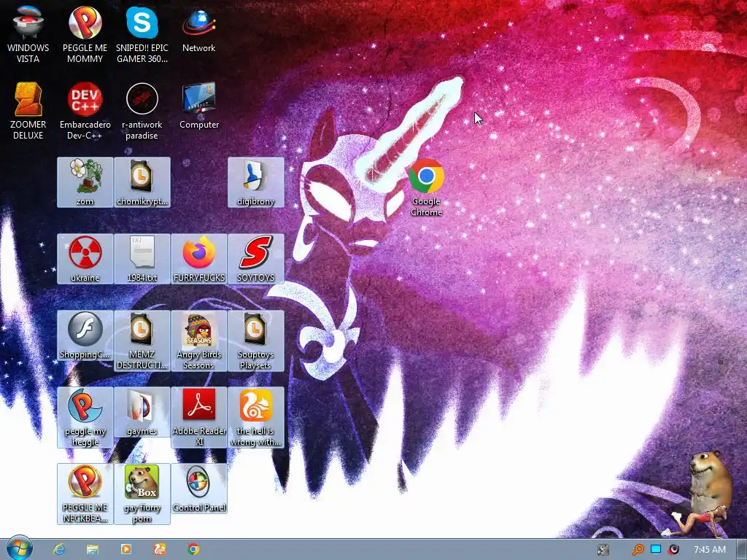747x560 pixels.
Task: Open Windows Media Player taskbar icon
Action: point(125,549)
